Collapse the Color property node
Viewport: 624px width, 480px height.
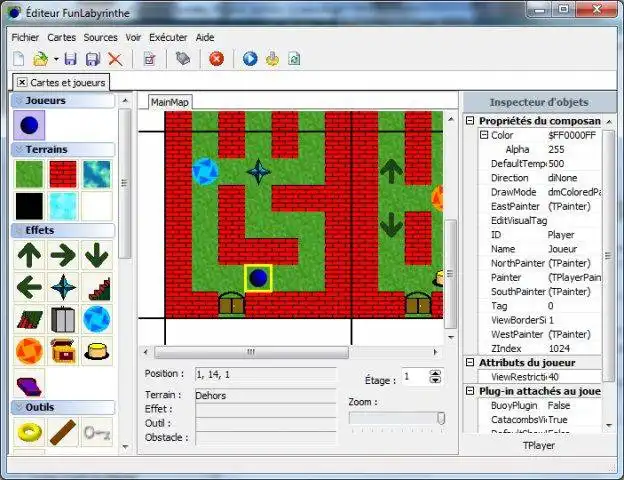[x=484, y=135]
